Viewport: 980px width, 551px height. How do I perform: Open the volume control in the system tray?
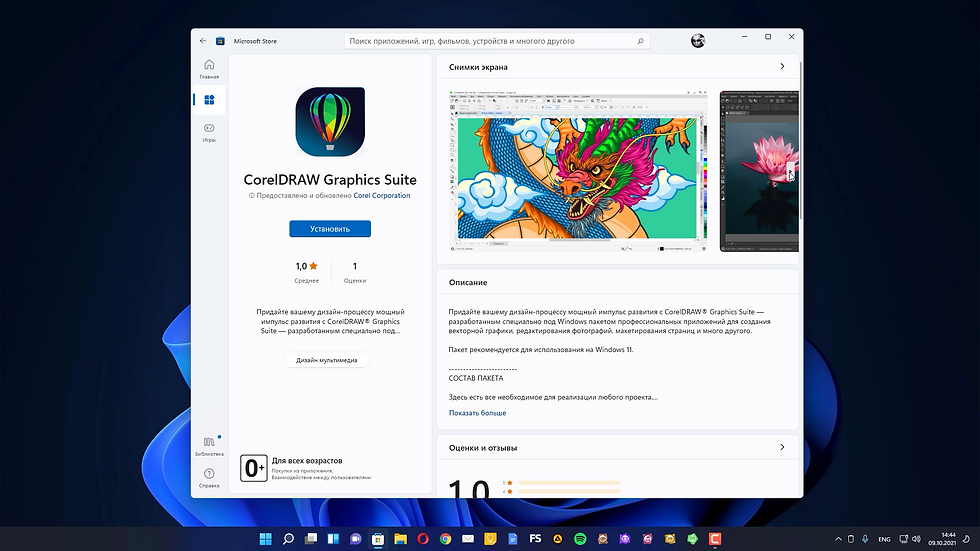tap(916, 539)
